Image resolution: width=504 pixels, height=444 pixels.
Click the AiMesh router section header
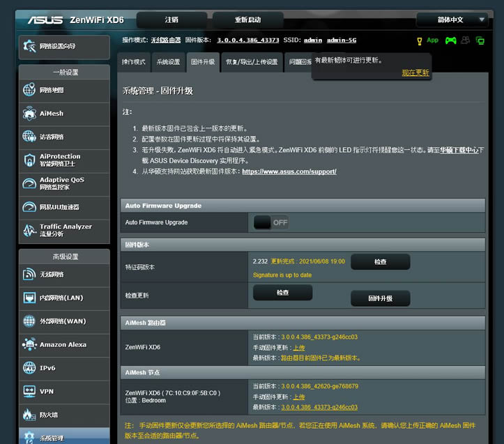(x=303, y=323)
